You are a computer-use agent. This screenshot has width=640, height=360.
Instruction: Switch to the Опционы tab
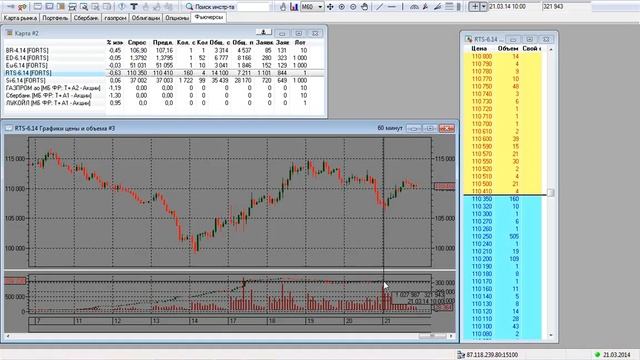(x=177, y=18)
